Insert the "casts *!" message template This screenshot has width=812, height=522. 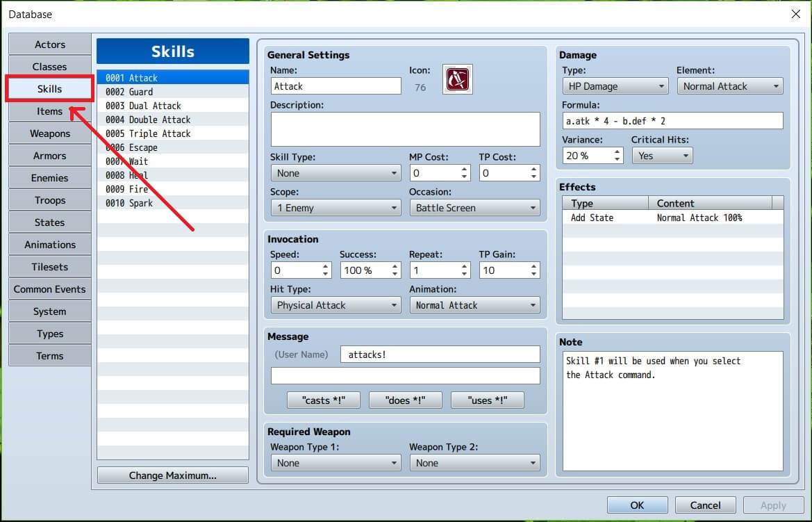pos(324,400)
